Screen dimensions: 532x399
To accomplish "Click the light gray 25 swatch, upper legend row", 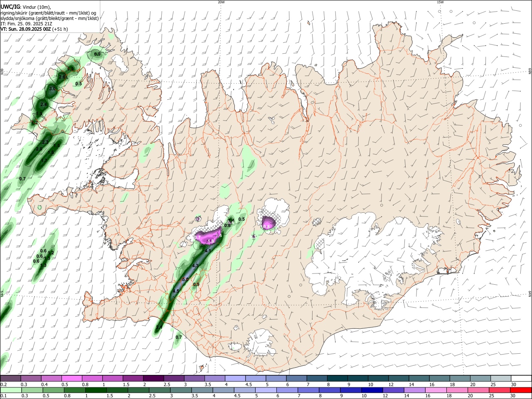I will click(x=501, y=378).
